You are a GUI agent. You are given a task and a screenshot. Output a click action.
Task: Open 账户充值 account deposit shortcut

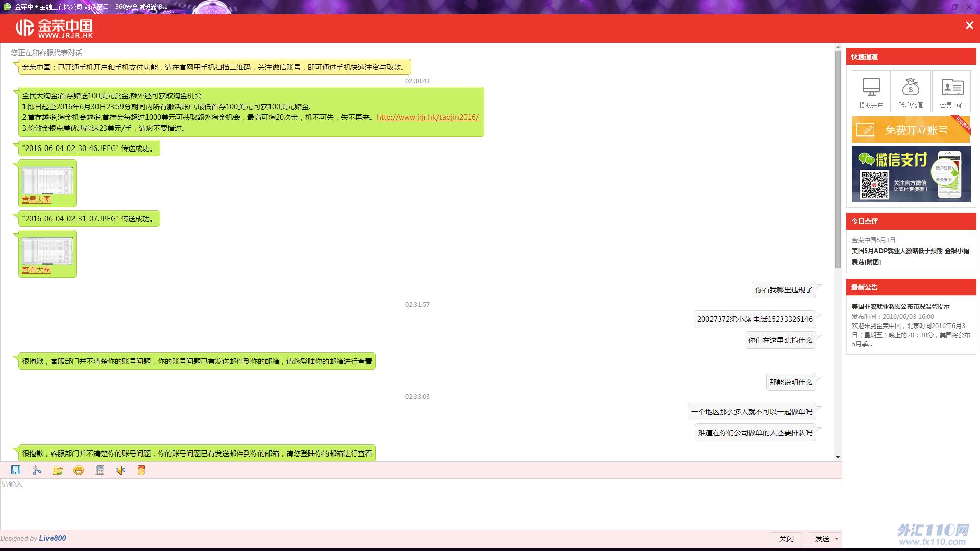(911, 91)
